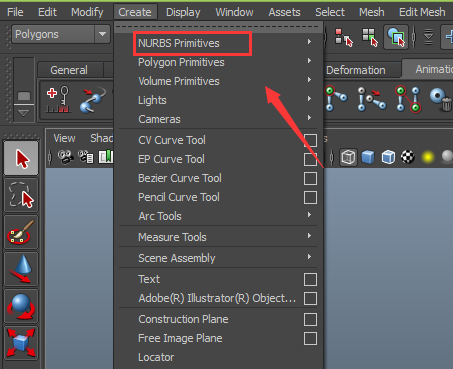This screenshot has width=453, height=369.
Task: Expand Polygon Primitives submenu arrow
Action: 309,61
